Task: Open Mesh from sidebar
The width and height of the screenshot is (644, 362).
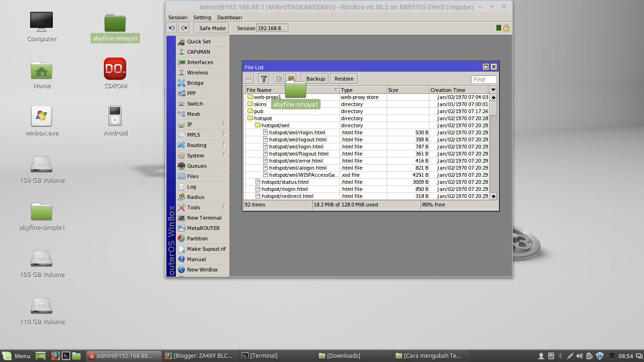Action: 203,114
